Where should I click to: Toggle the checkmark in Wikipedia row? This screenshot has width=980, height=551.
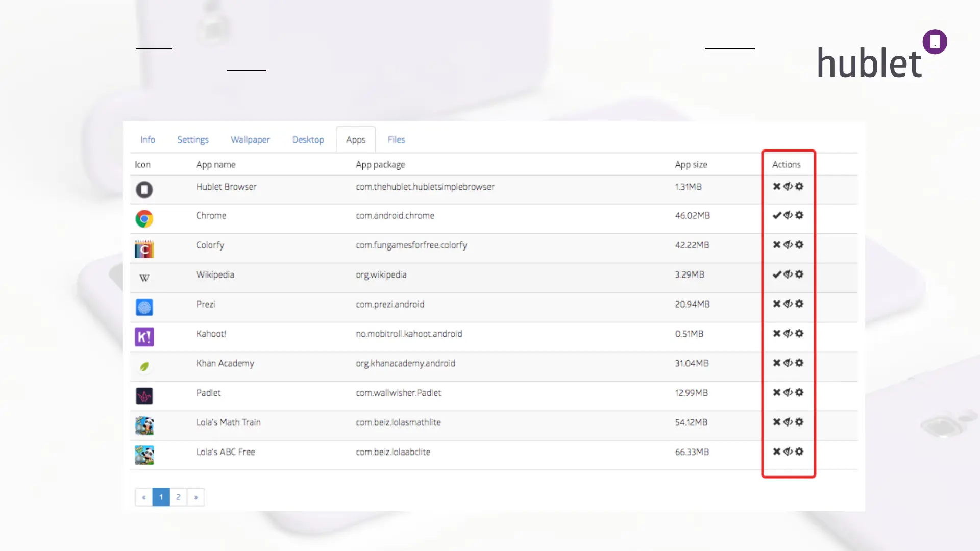click(776, 274)
